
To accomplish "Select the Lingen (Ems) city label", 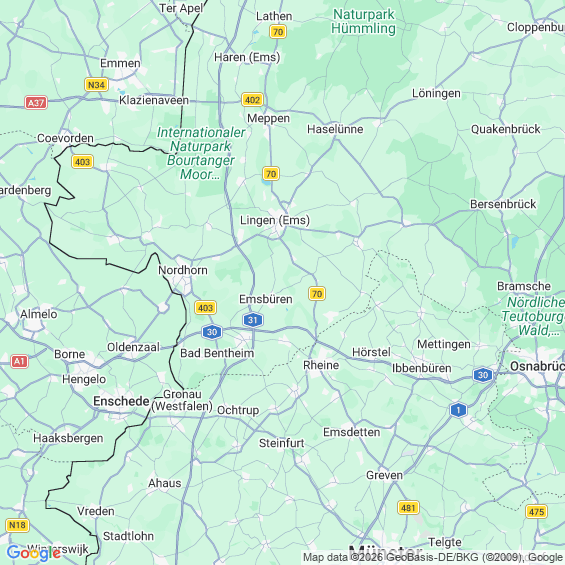I will coord(275,220).
